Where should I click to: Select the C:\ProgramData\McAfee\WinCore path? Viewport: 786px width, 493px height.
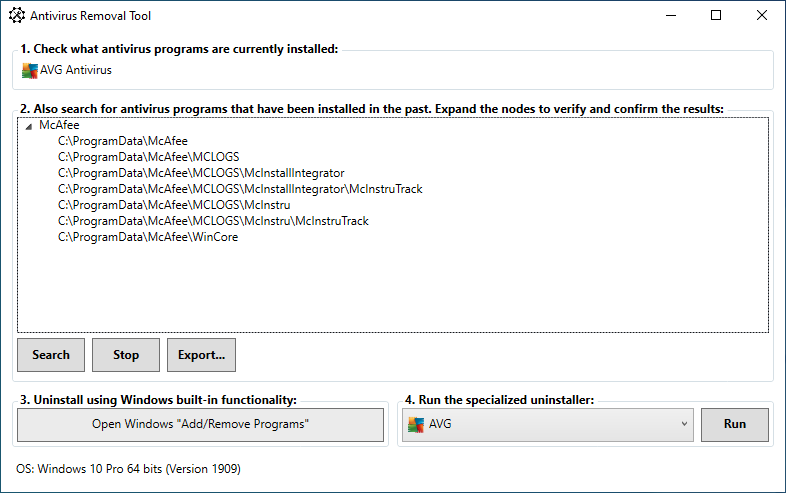[x=147, y=237]
